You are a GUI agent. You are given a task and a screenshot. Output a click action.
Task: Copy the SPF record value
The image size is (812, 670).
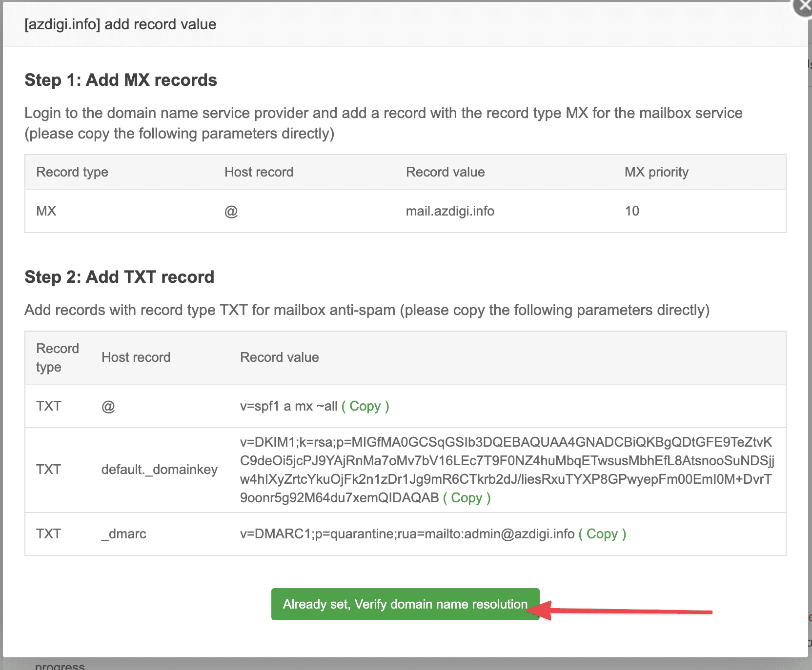pos(365,406)
